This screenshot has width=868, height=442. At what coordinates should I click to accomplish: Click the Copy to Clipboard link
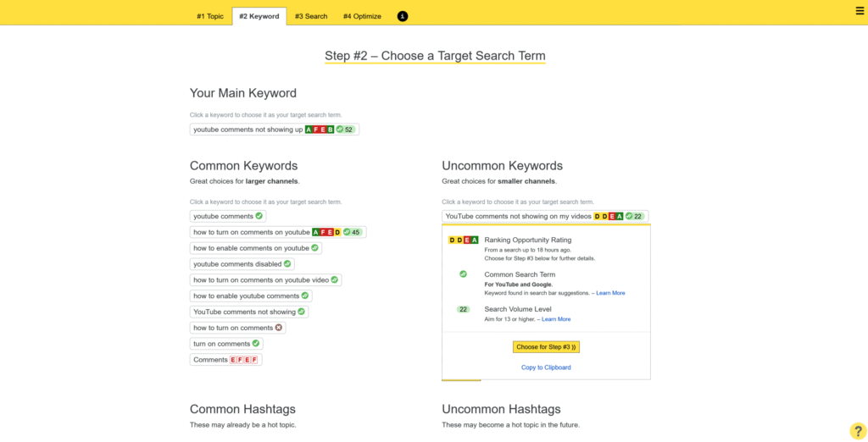546,367
